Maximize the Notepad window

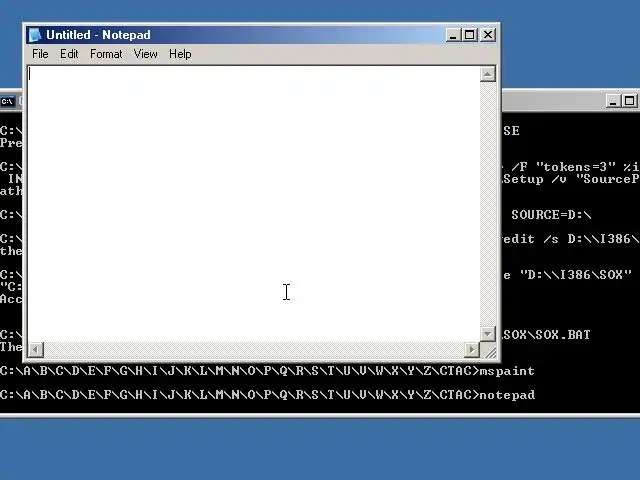(469, 35)
